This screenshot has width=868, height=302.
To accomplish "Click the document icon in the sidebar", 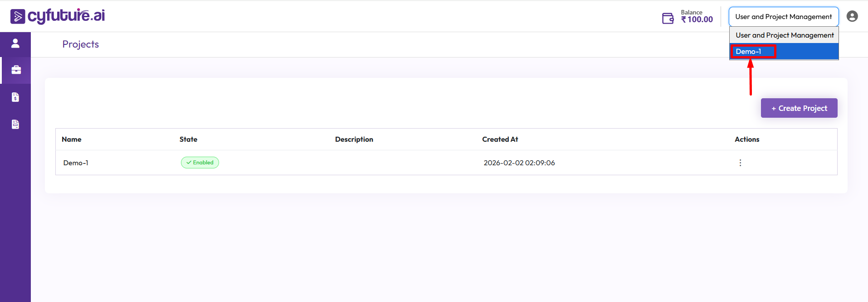I will click(x=15, y=125).
